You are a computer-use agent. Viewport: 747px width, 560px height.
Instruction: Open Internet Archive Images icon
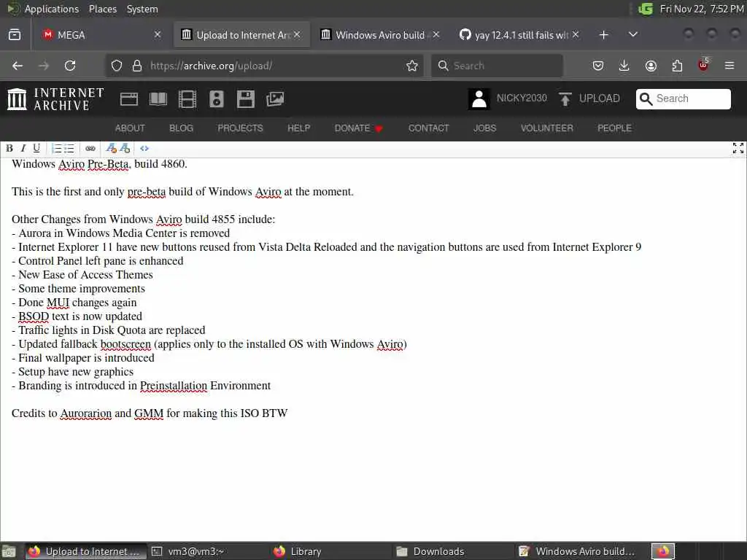pos(275,99)
